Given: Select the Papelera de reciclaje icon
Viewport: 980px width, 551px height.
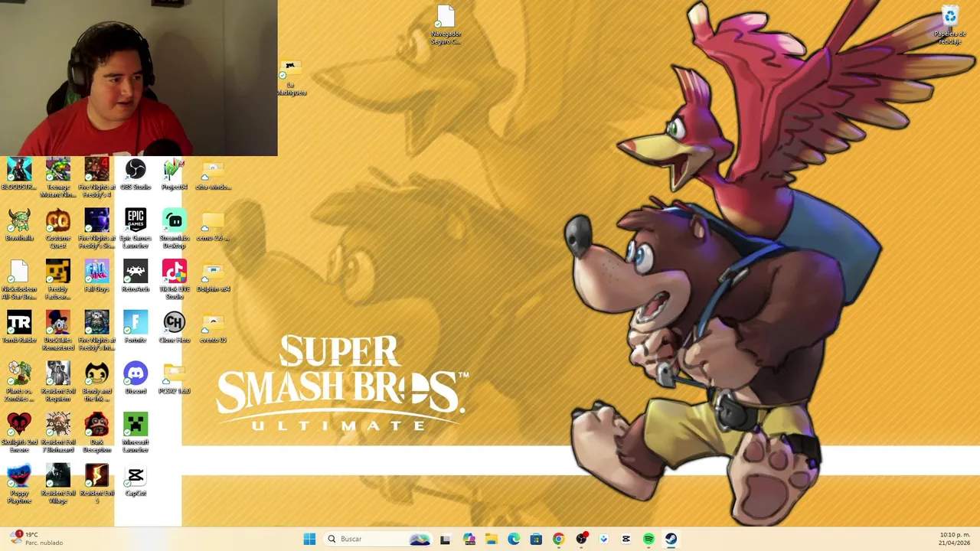Looking at the screenshot, I should (x=950, y=25).
